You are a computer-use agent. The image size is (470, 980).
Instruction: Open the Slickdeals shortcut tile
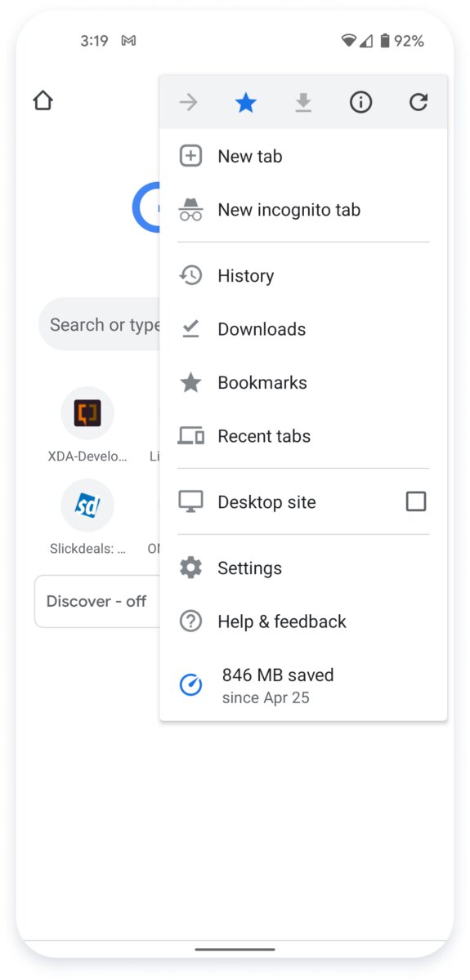[87, 517]
